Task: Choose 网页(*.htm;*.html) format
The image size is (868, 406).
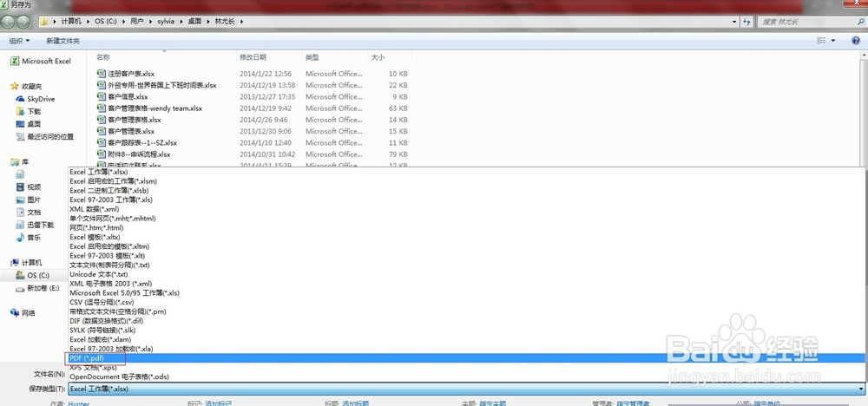Action: (x=466, y=227)
